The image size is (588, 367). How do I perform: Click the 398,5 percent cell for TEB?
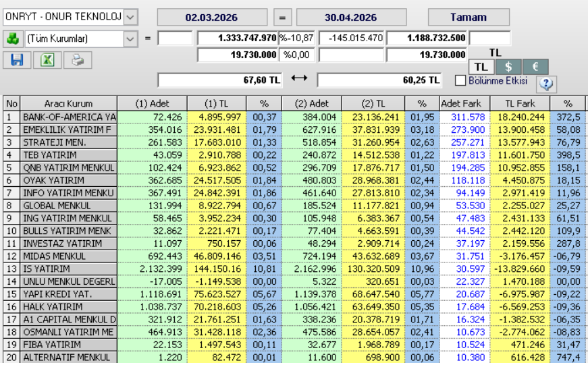(567, 155)
